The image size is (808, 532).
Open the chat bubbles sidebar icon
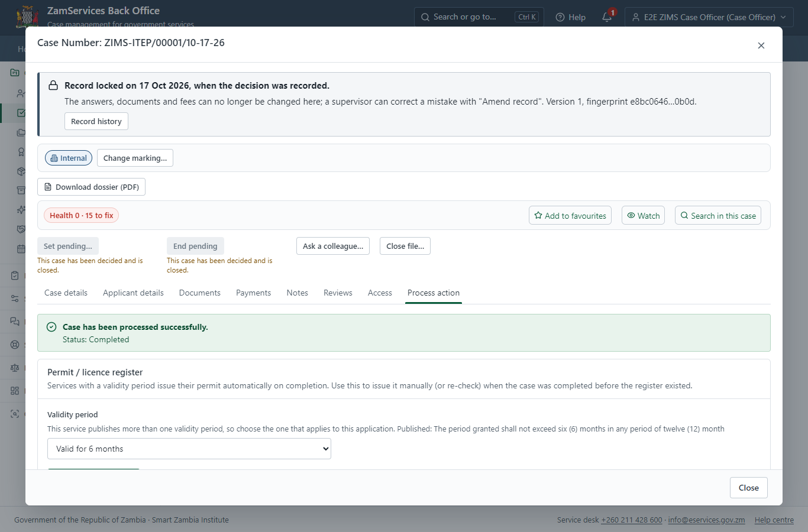pos(15,322)
